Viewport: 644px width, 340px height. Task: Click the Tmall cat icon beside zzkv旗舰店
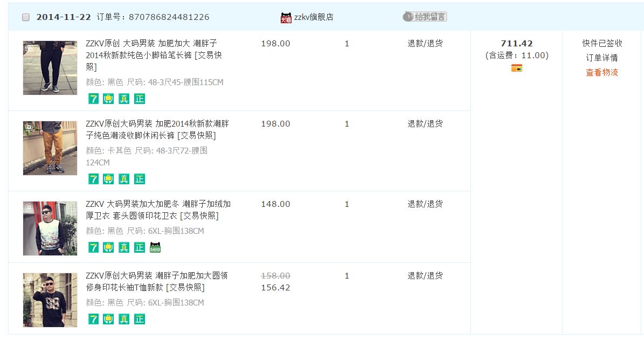(x=286, y=17)
